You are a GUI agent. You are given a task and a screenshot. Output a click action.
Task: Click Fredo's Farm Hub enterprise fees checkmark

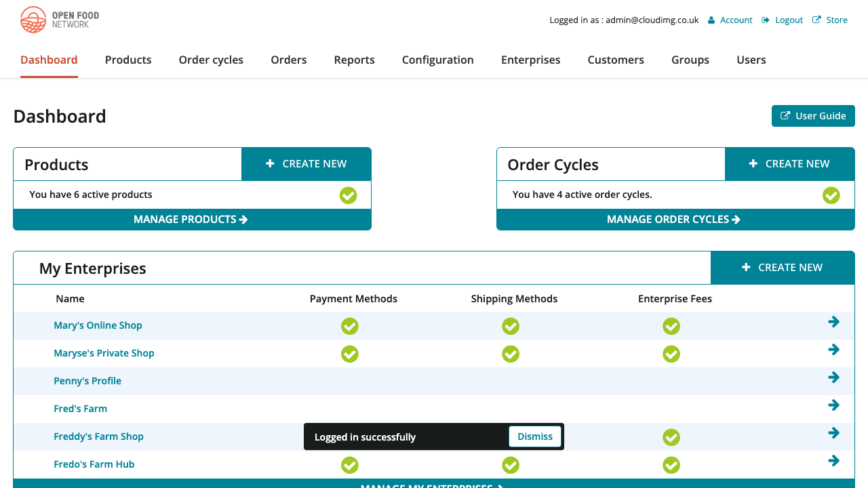coord(671,465)
